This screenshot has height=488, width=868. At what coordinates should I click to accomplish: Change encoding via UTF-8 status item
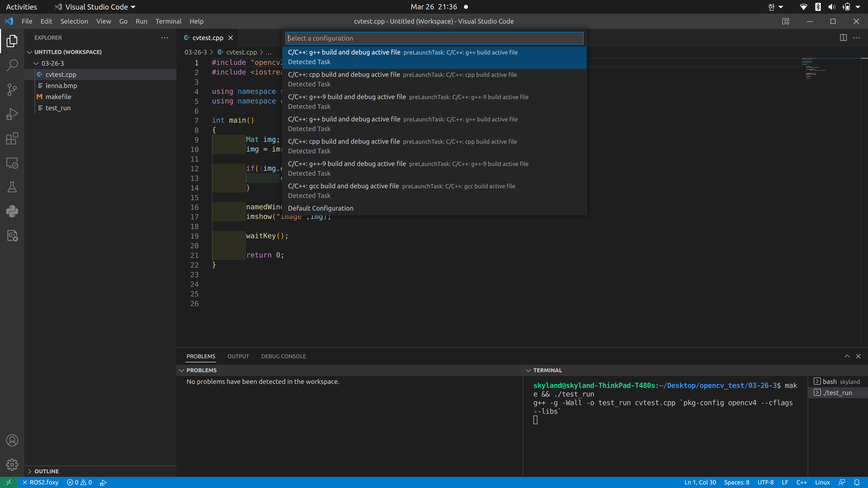pyautogui.click(x=766, y=482)
